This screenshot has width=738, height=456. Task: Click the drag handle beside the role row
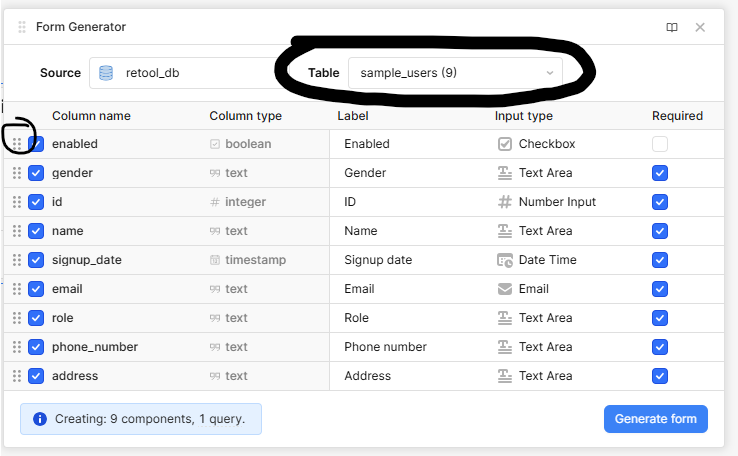click(x=17, y=318)
